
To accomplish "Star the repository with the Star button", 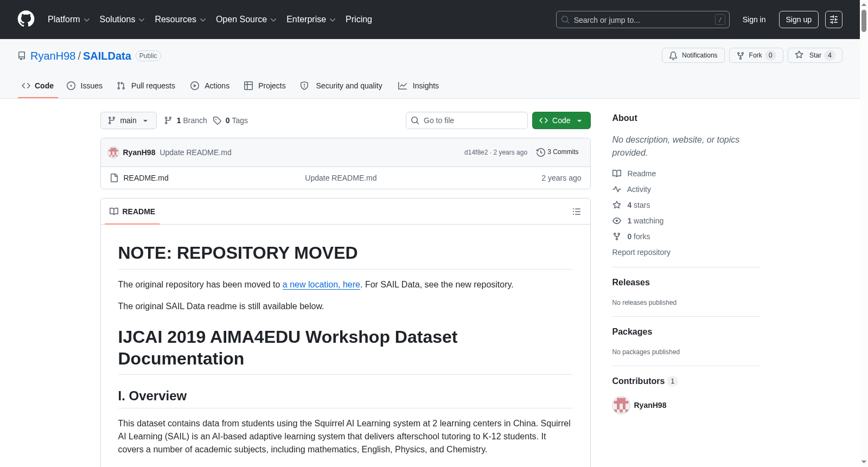I will 815,55.
